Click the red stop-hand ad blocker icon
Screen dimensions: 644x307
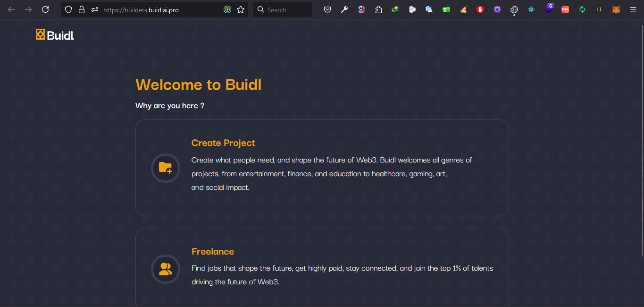click(480, 9)
